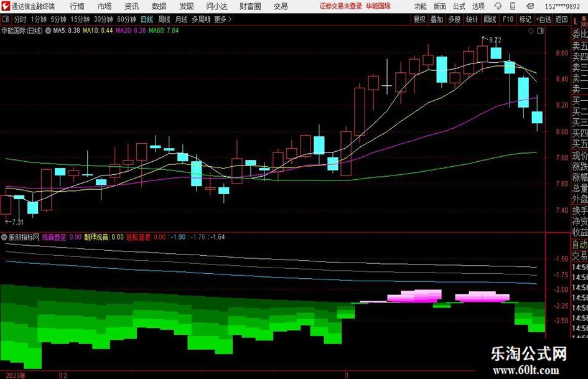The image size is (588, 379).
Task: Switch to 30分钟 period
Action: [x=103, y=19]
